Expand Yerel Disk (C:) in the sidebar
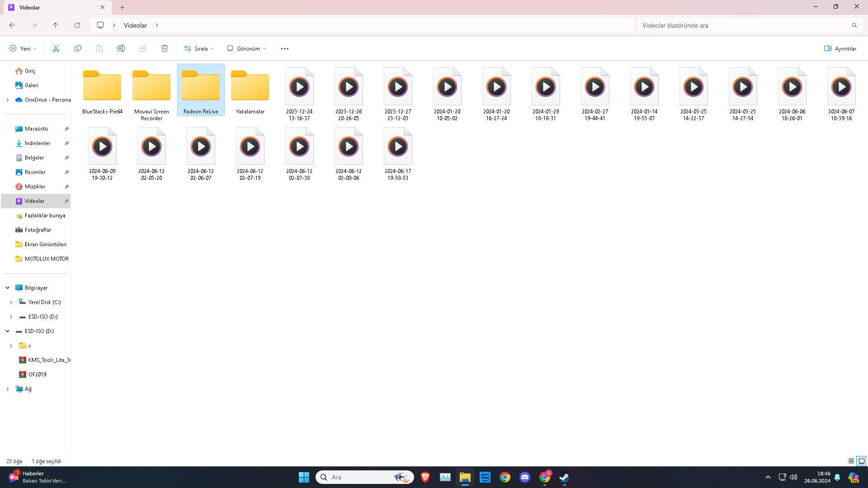 coord(11,302)
